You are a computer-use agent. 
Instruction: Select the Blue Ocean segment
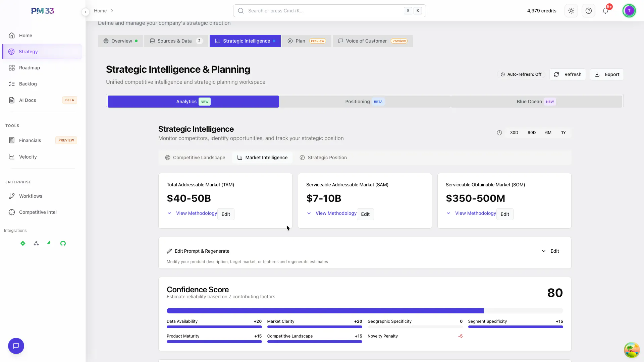(536, 102)
